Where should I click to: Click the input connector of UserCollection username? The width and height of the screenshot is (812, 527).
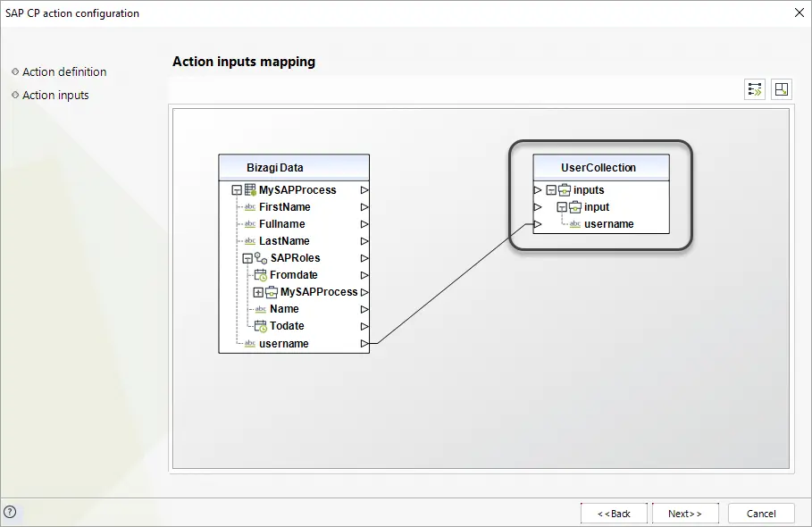pos(538,224)
